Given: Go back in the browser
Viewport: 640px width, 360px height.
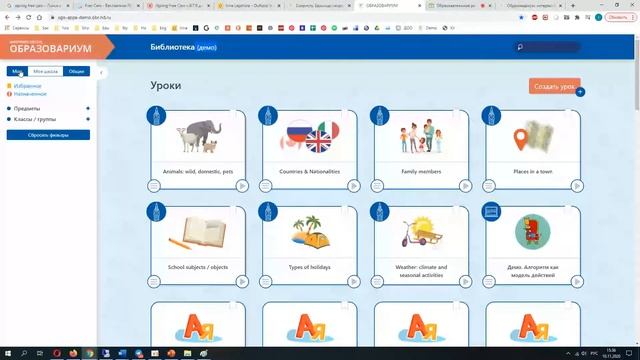Looking at the screenshot, I should coord(7,18).
